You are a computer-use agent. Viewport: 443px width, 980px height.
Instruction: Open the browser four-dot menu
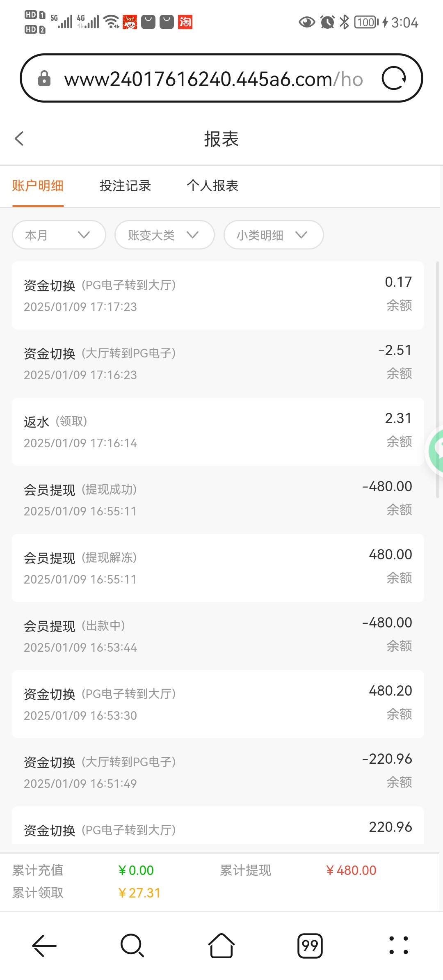coord(398,946)
